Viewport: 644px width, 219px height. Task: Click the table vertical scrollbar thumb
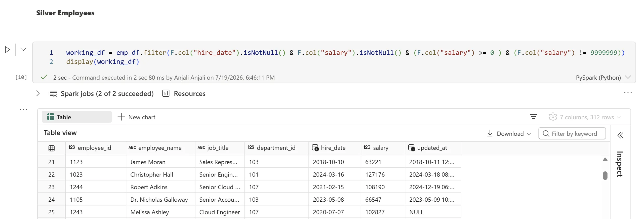point(605,176)
